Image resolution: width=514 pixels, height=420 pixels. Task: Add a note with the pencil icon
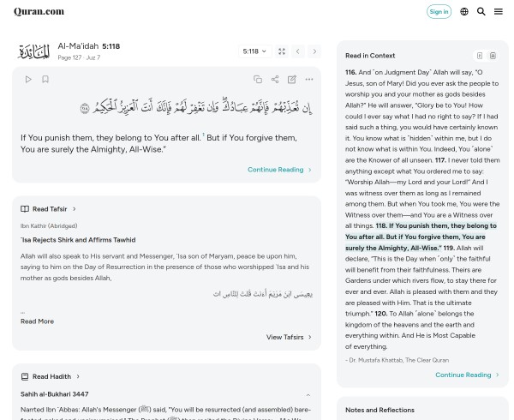(x=292, y=80)
